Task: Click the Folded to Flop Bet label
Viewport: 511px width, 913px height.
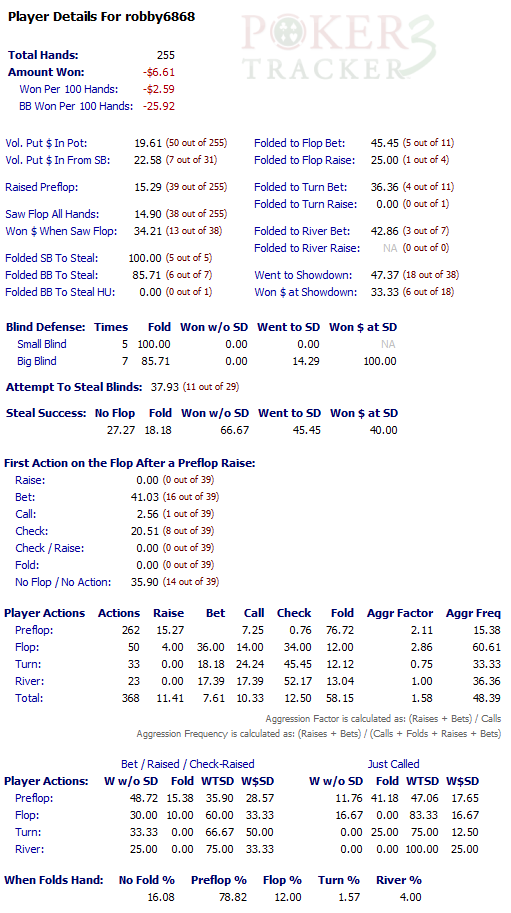Action: tap(299, 143)
